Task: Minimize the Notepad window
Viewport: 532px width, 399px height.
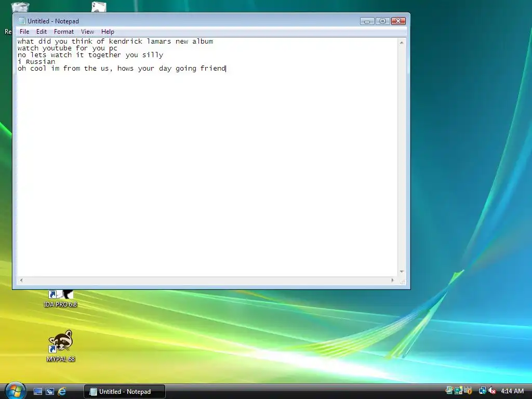Action: click(367, 21)
